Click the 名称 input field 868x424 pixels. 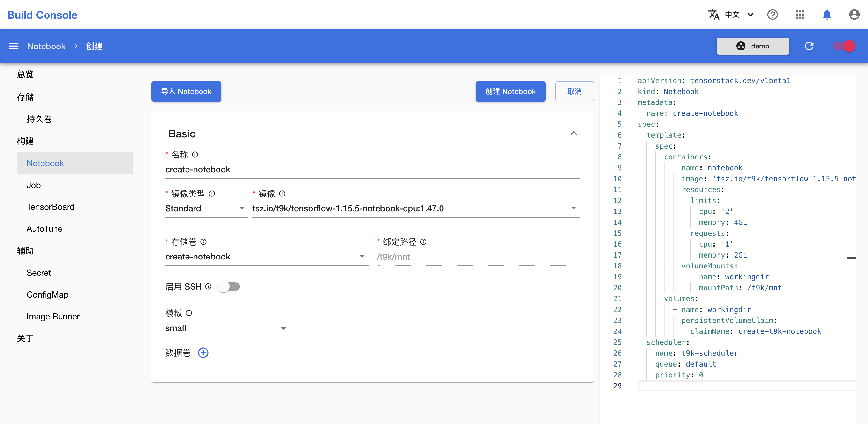click(x=372, y=170)
